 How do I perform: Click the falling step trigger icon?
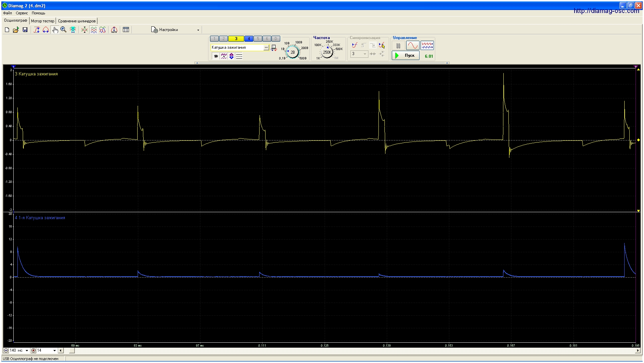coord(373,45)
